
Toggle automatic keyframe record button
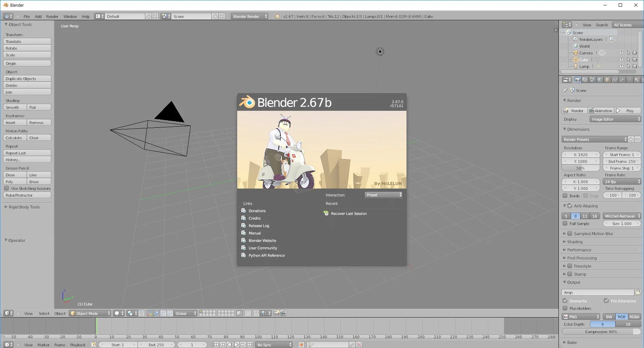301,345
